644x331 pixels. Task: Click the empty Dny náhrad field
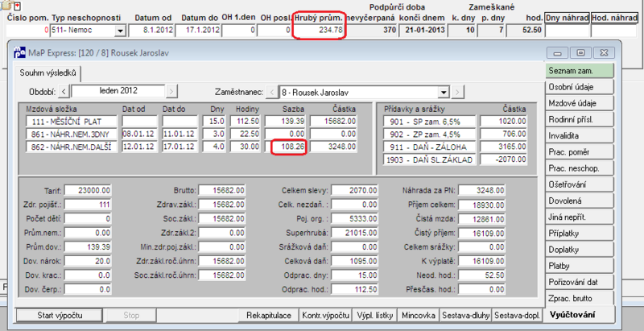pos(567,31)
